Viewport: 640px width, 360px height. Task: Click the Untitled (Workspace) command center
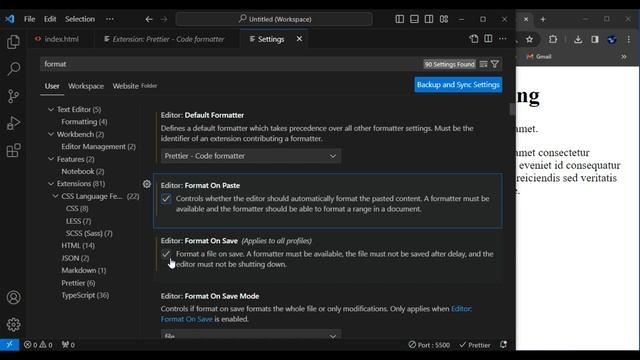pos(274,19)
